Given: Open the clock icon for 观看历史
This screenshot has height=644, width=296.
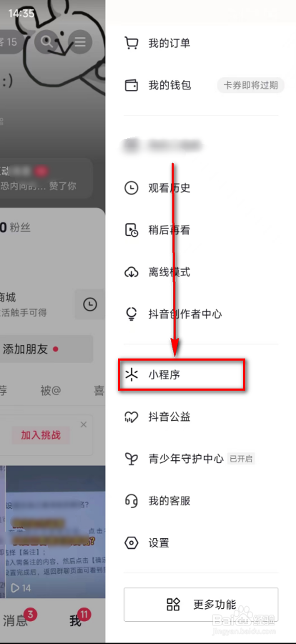Looking at the screenshot, I should (x=132, y=188).
